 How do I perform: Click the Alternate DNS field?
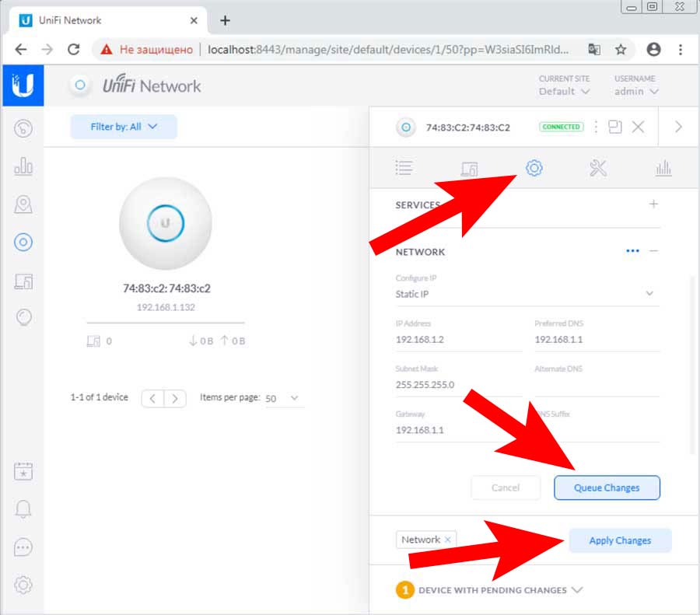click(x=597, y=385)
